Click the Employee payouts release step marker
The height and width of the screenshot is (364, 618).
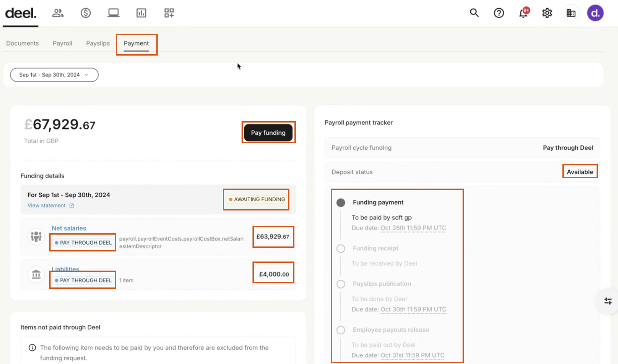click(341, 330)
